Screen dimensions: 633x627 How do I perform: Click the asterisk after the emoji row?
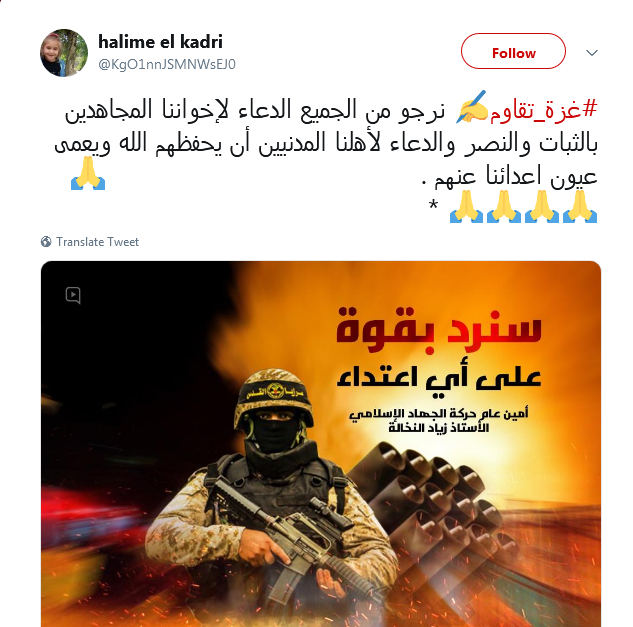pos(433,205)
